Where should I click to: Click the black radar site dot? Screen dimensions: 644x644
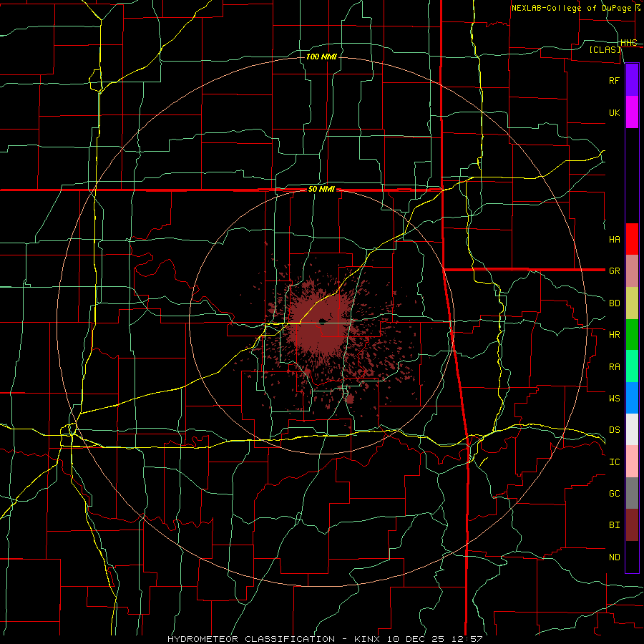coord(322,321)
